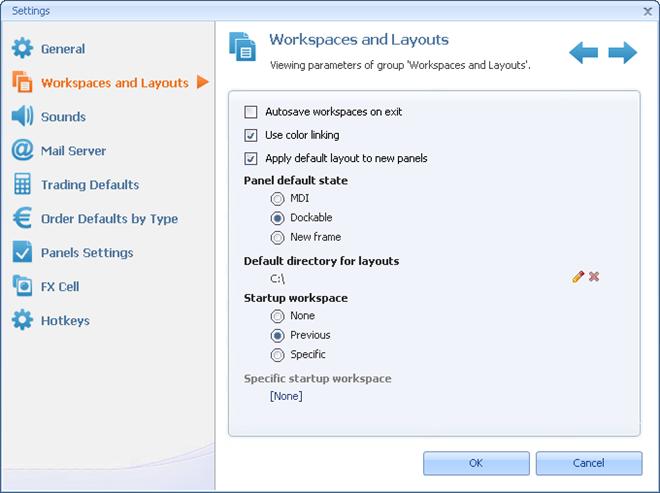Select the MDI panel default state
This screenshot has width=660, height=493.
tap(277, 198)
